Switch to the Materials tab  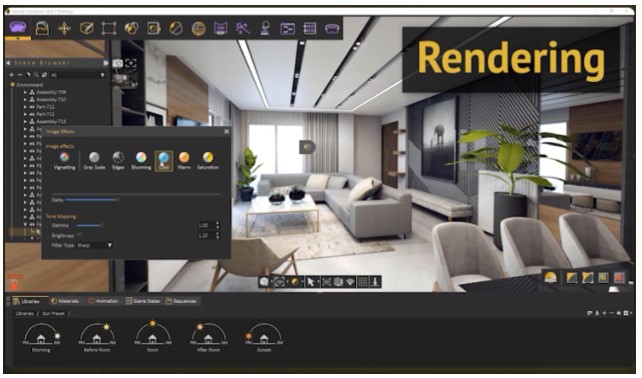(x=65, y=301)
